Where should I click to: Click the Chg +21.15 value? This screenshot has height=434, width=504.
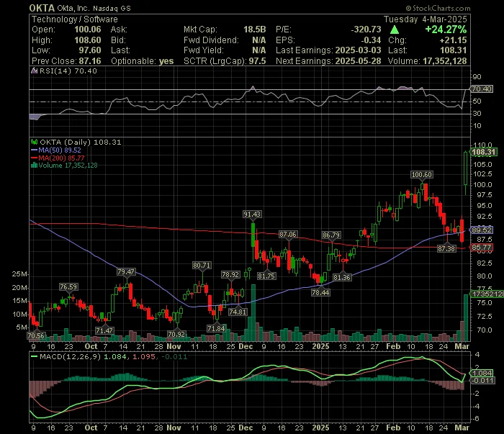[x=453, y=40]
